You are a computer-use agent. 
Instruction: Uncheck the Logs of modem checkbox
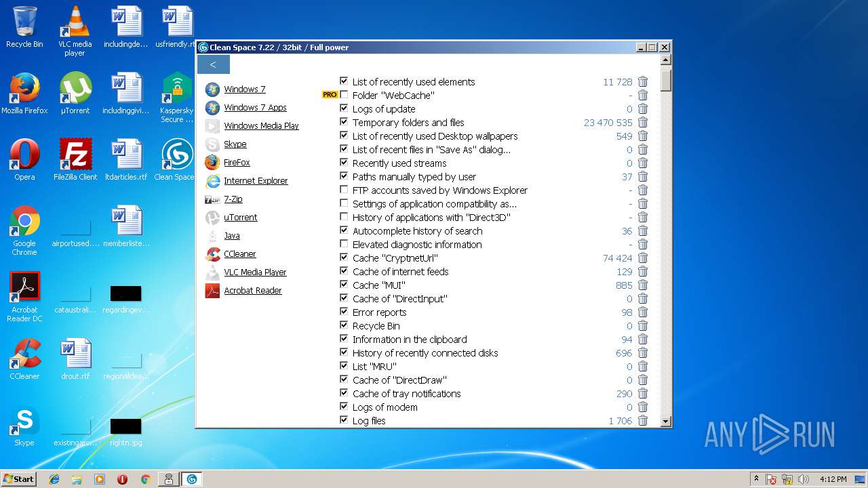(x=344, y=407)
